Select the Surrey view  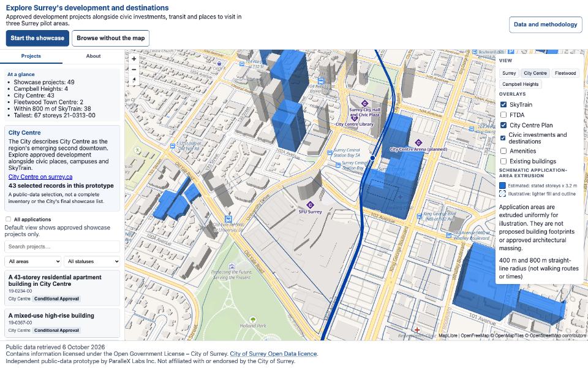pos(509,73)
